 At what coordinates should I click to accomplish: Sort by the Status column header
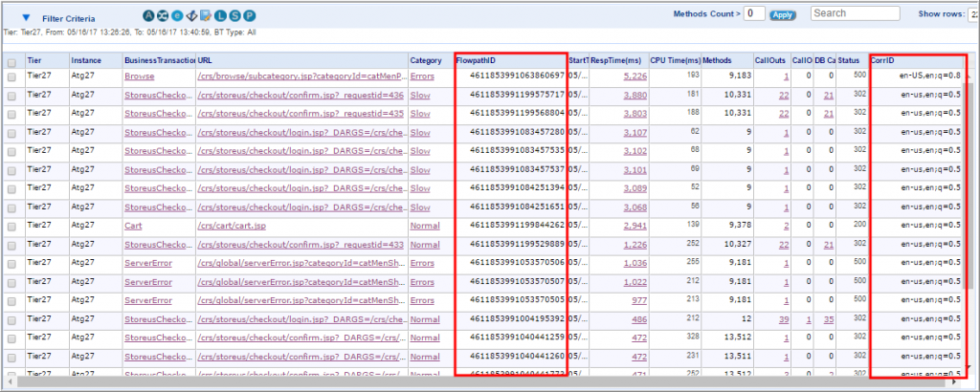853,60
